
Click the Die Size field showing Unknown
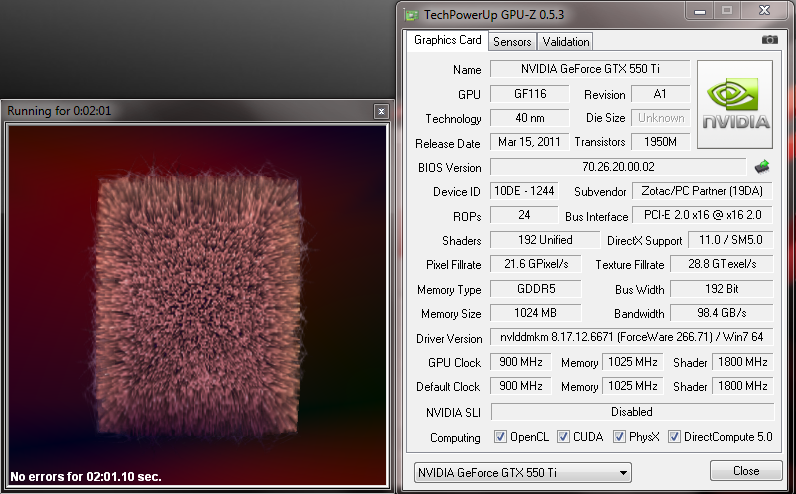pos(660,118)
